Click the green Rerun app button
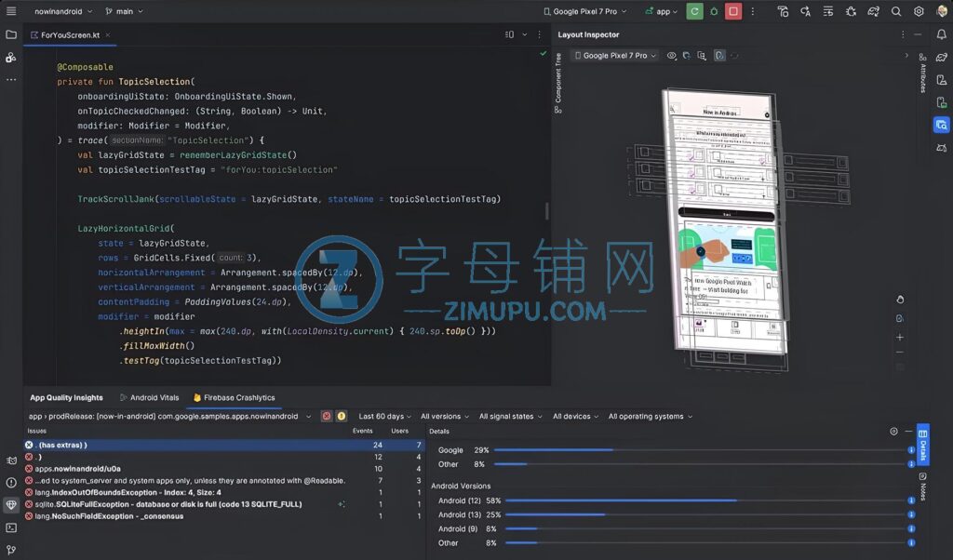This screenshot has width=953, height=560. [694, 11]
